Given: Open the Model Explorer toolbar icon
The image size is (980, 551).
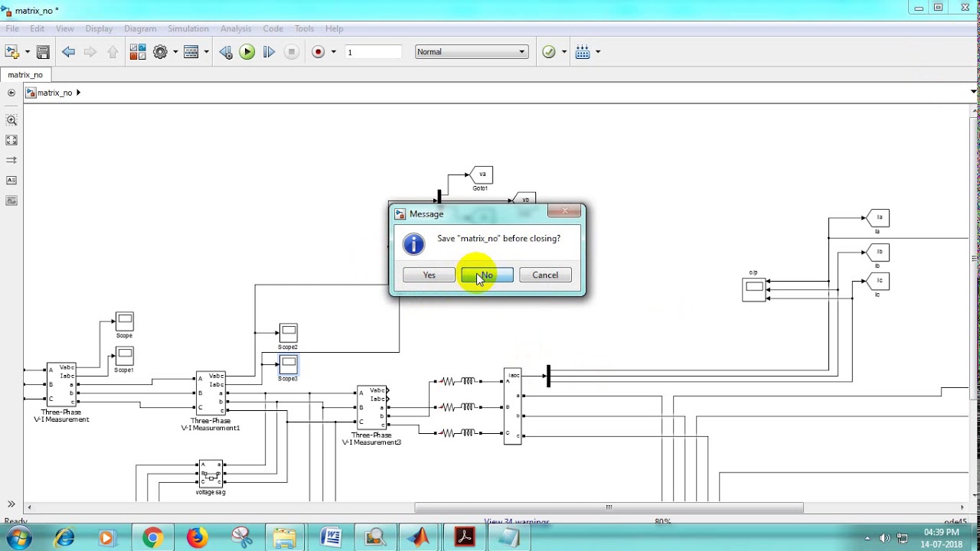Looking at the screenshot, I should 191,52.
